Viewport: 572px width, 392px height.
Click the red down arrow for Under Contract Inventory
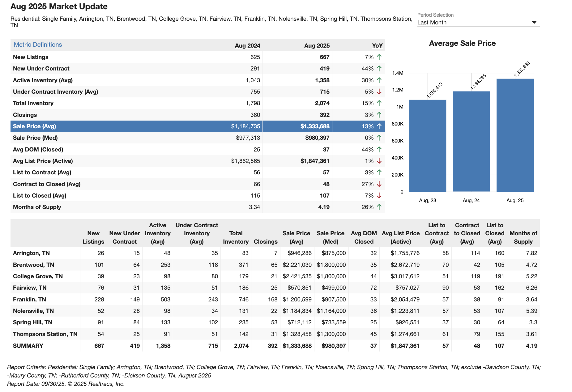coord(379,92)
